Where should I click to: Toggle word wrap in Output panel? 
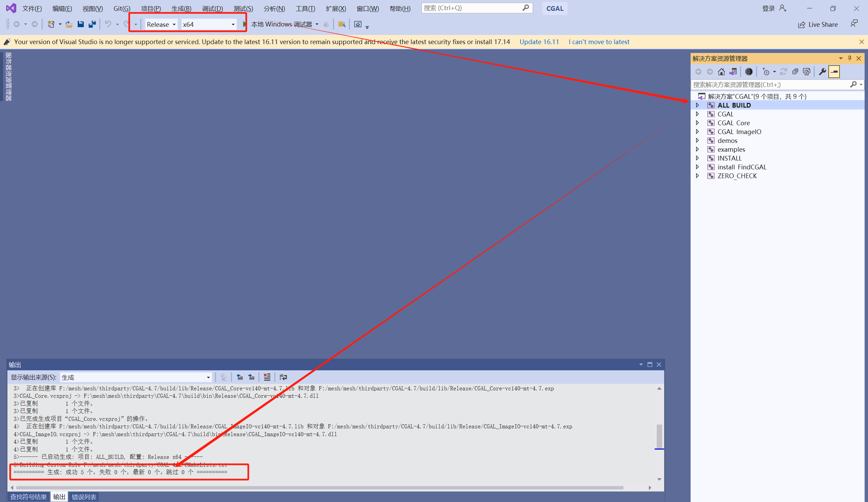[283, 377]
